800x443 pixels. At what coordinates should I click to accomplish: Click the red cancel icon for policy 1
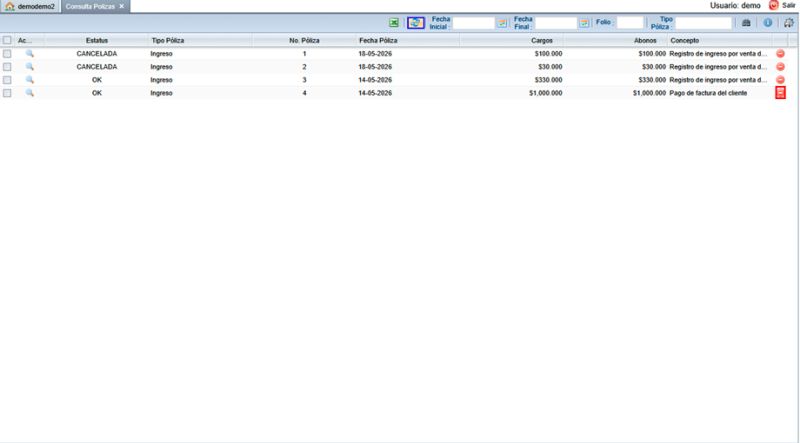(x=780, y=54)
